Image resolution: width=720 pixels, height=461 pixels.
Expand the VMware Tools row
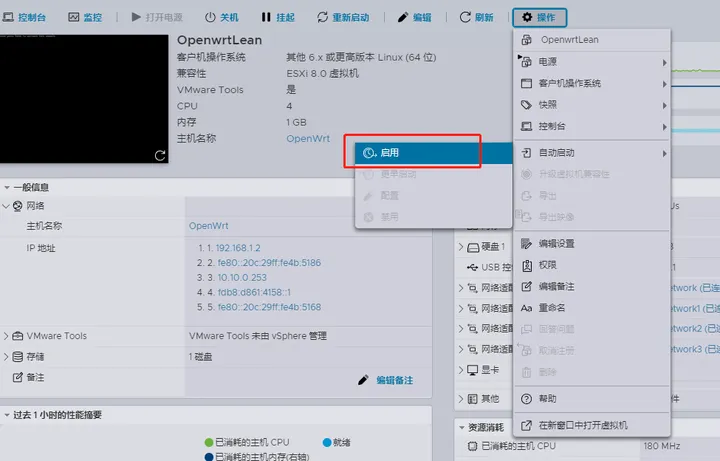click(6, 336)
